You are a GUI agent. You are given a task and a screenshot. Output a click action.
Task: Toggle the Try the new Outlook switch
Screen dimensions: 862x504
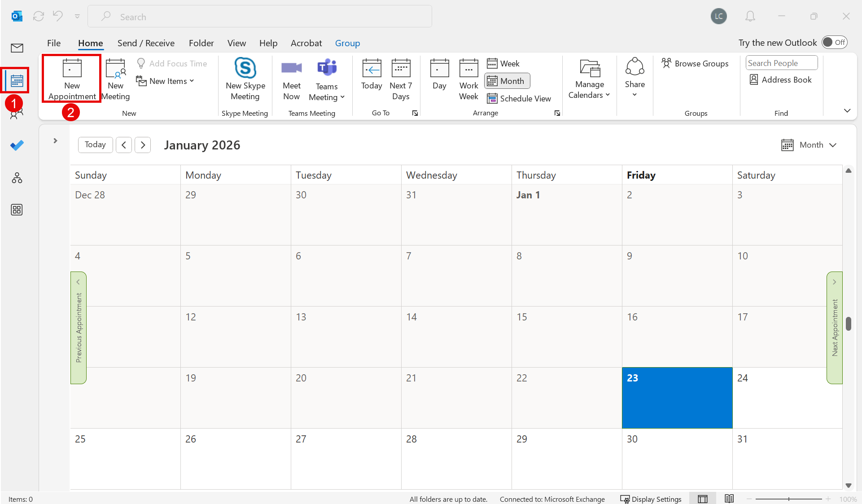coord(834,43)
